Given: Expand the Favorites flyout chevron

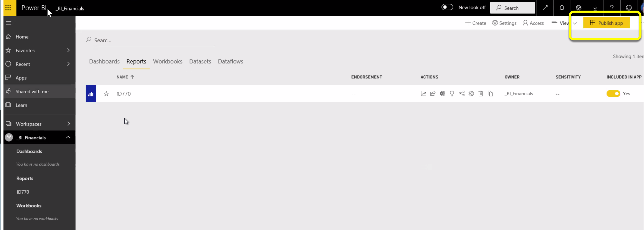Looking at the screenshot, I should click(68, 50).
